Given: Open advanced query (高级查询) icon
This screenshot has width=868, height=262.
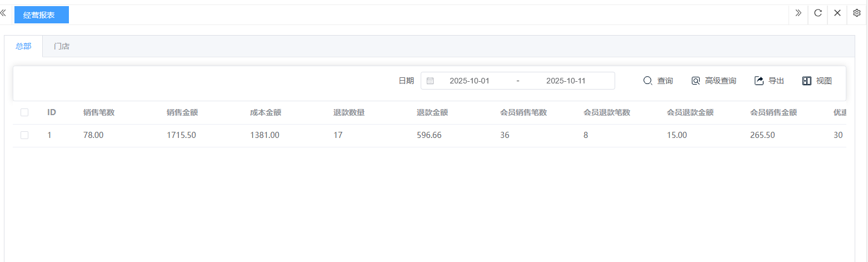Looking at the screenshot, I should pos(696,81).
